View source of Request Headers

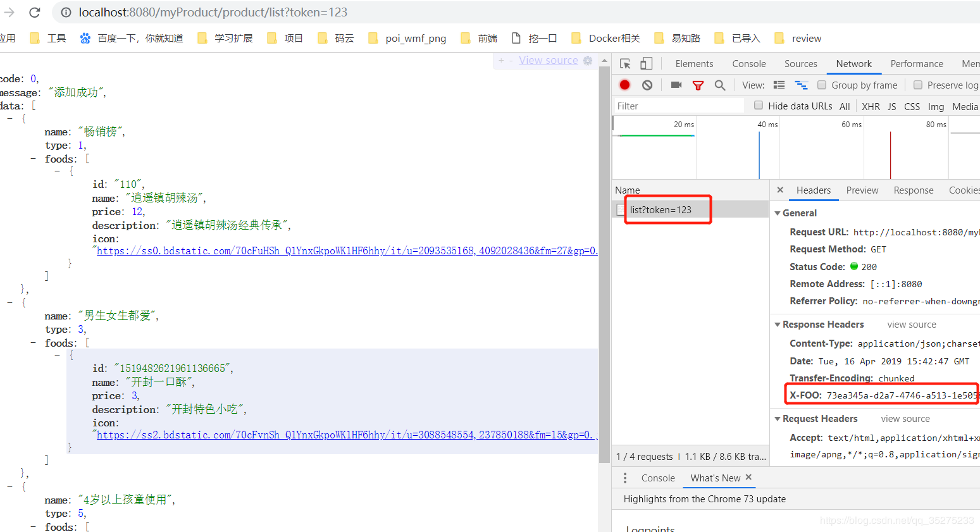point(905,419)
